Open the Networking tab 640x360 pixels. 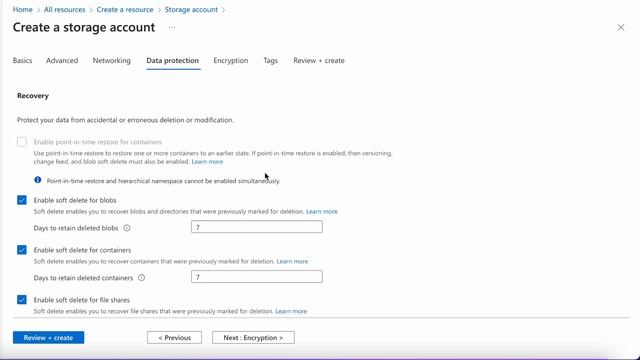(111, 60)
